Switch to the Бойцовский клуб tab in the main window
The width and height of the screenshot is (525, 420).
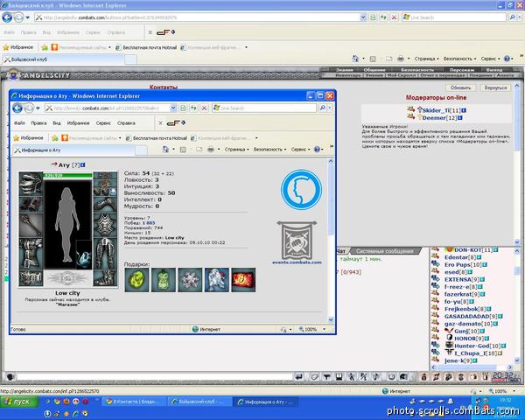[x=63, y=59]
